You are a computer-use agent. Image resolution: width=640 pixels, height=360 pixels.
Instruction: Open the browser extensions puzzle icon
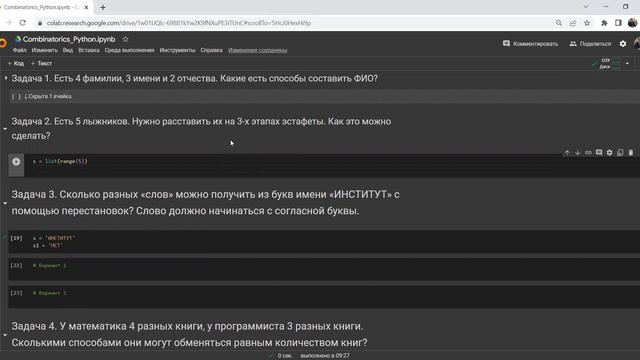[x=604, y=23]
